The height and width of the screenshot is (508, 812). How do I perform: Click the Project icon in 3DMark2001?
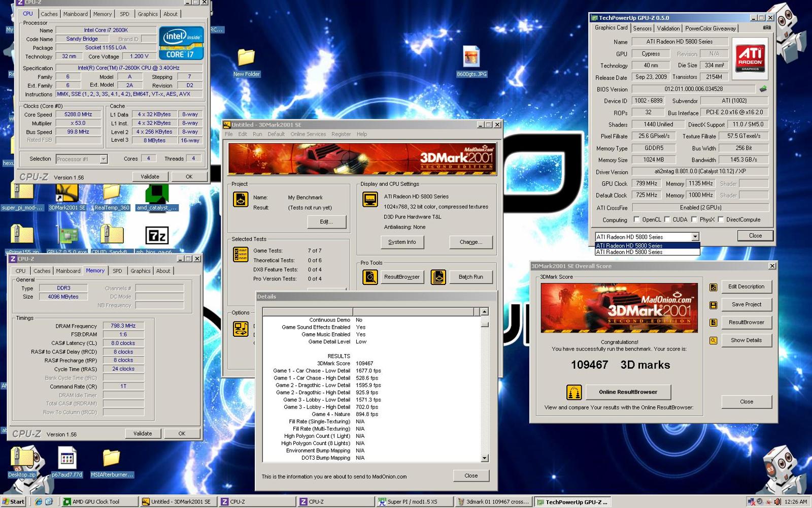241,199
